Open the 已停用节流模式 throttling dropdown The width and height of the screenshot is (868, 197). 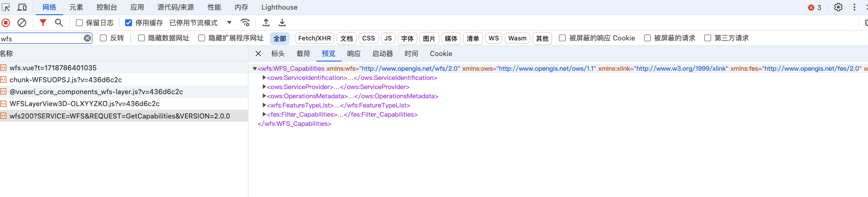(201, 23)
